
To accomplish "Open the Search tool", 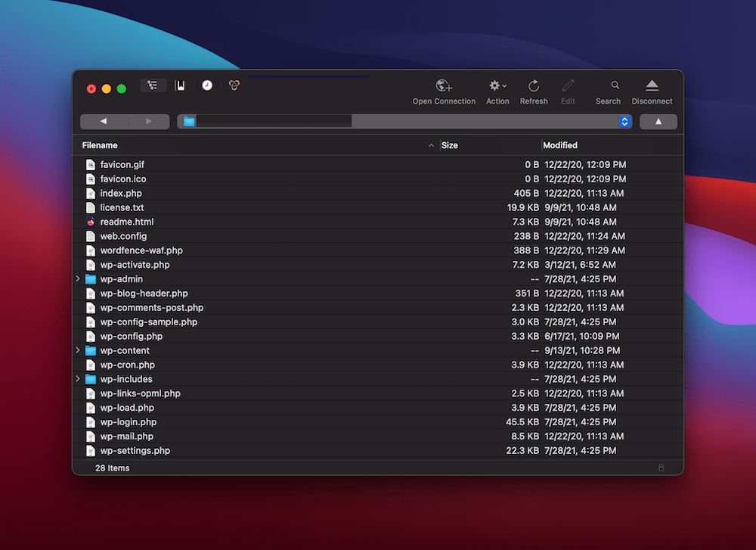I will (615, 85).
